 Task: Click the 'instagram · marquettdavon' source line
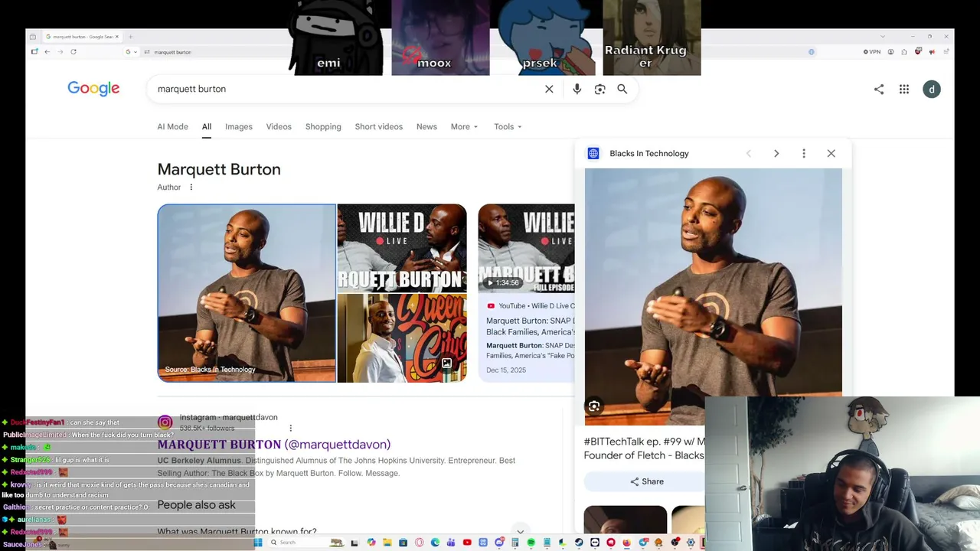(x=228, y=418)
